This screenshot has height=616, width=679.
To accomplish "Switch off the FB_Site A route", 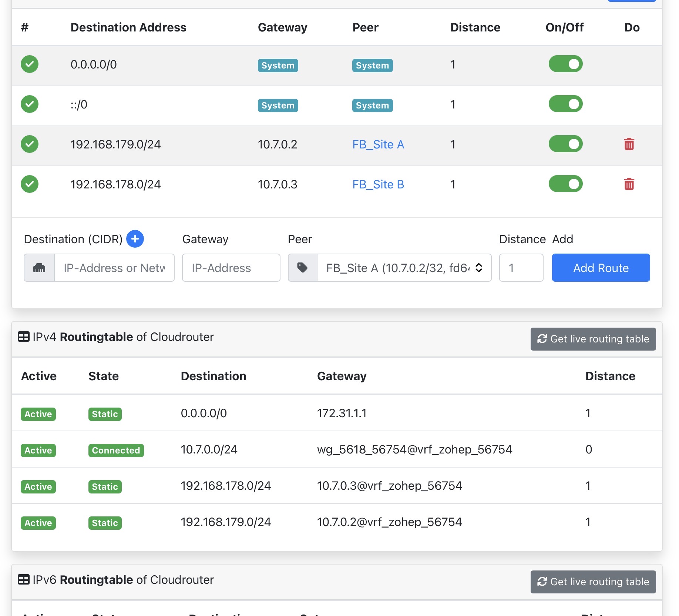I will pyautogui.click(x=565, y=144).
